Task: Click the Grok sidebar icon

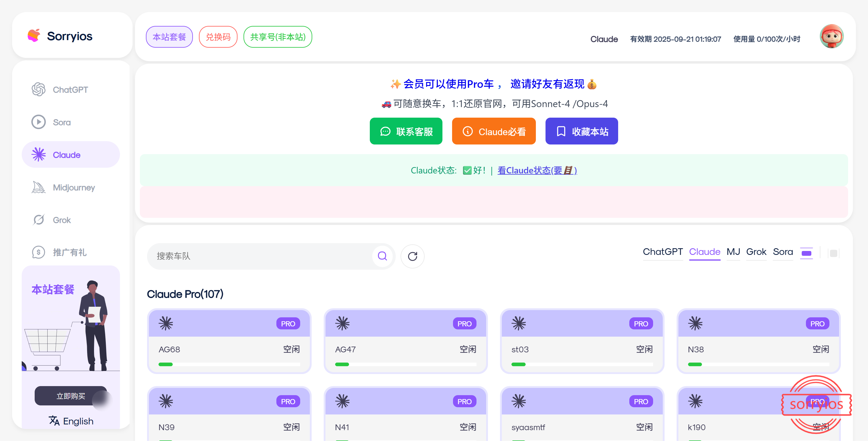Action: point(38,220)
